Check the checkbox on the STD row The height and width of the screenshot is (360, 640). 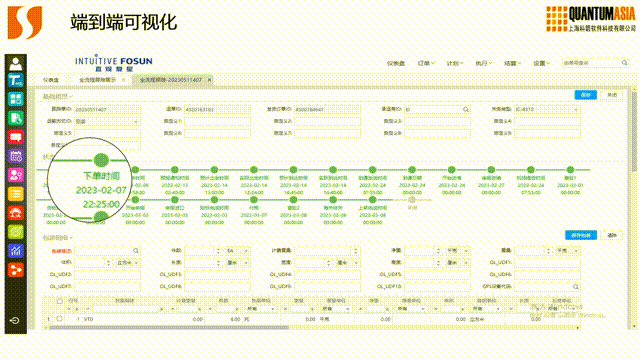pyautogui.click(x=60, y=319)
